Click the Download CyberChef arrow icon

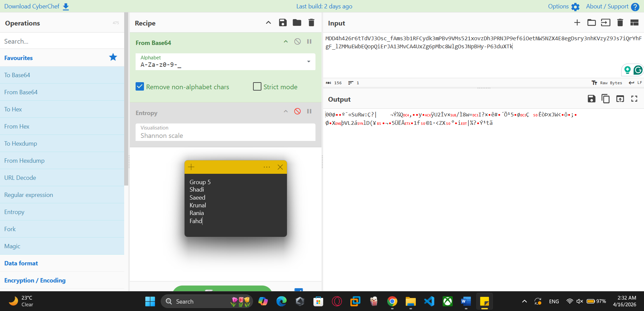click(x=66, y=7)
